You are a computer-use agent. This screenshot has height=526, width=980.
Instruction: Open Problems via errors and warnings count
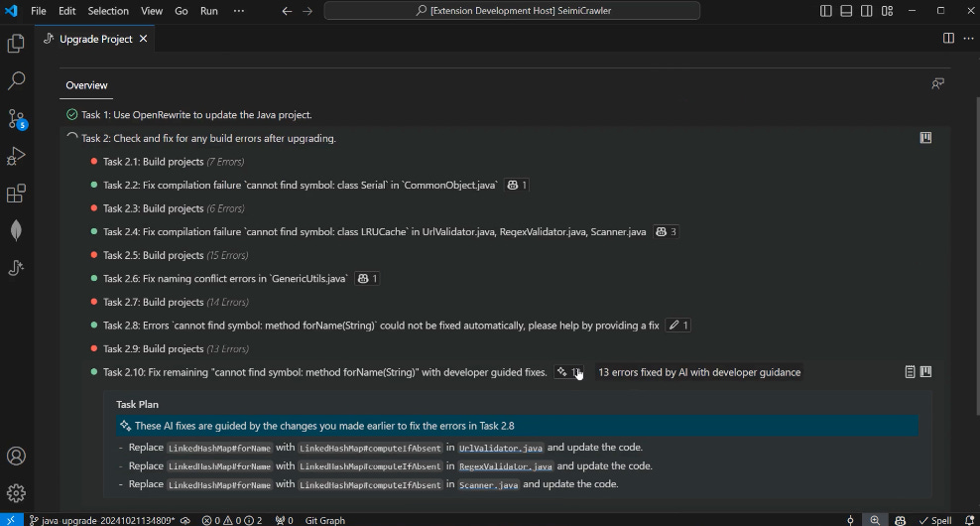(x=232, y=520)
